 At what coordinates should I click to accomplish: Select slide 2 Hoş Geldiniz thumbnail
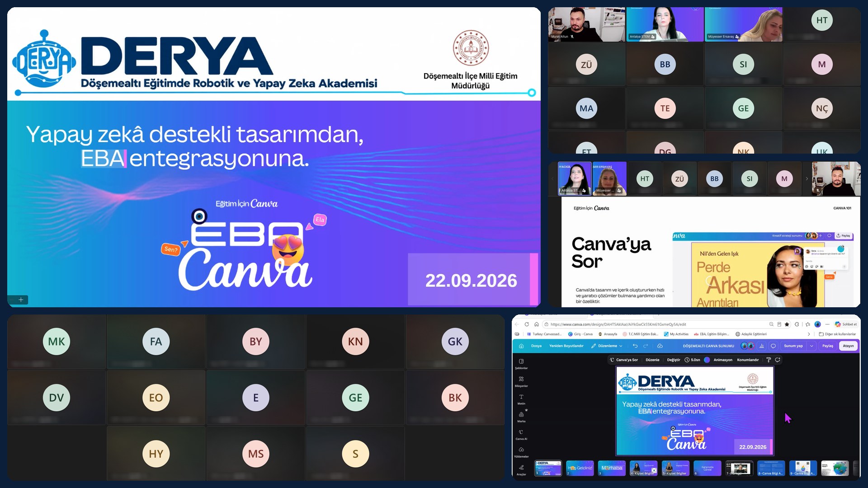tap(580, 469)
